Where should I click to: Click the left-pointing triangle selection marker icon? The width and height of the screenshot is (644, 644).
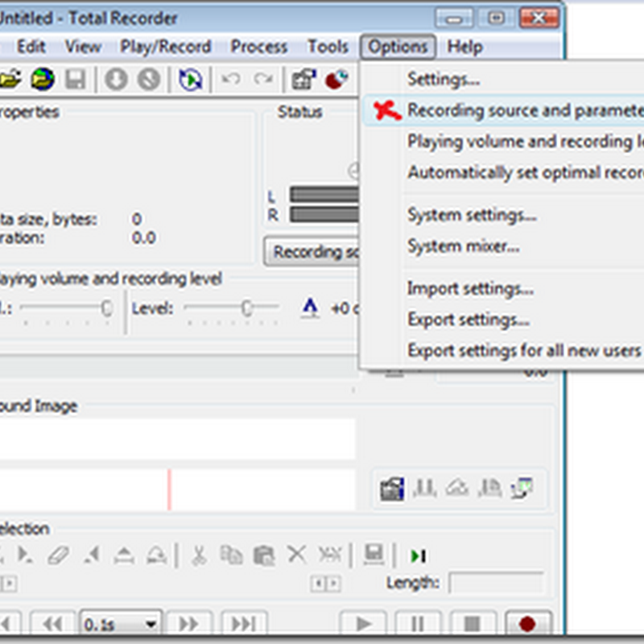[x=92, y=555]
